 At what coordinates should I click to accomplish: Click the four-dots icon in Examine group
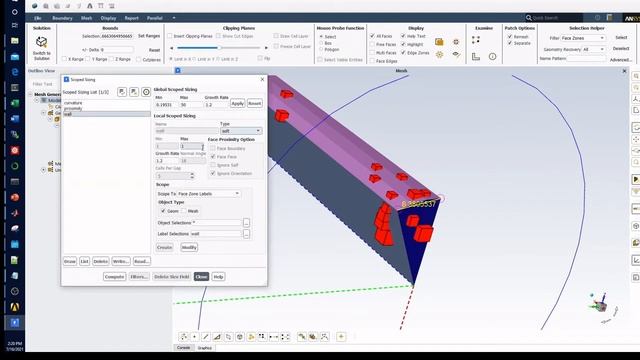pyautogui.click(x=476, y=40)
